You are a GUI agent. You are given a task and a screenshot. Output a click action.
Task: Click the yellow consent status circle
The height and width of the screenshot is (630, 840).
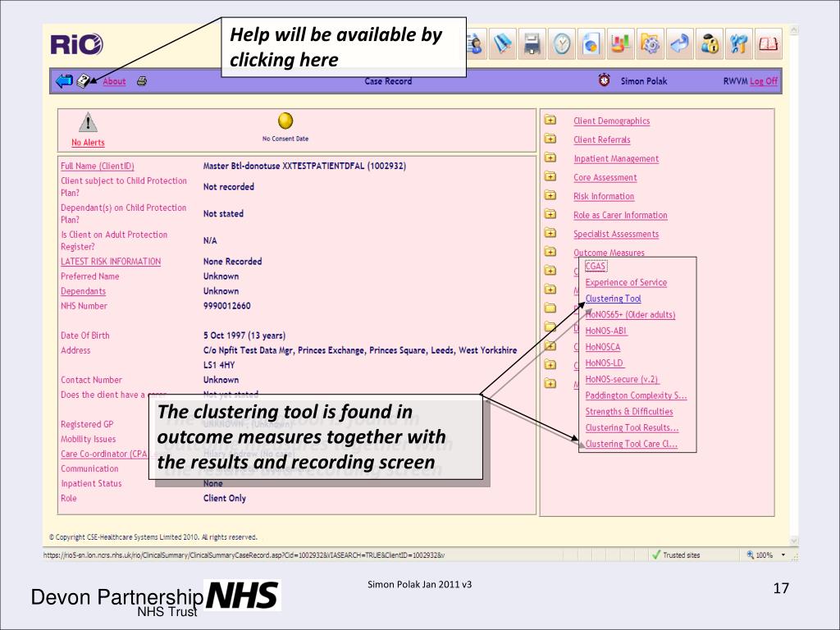point(285,121)
